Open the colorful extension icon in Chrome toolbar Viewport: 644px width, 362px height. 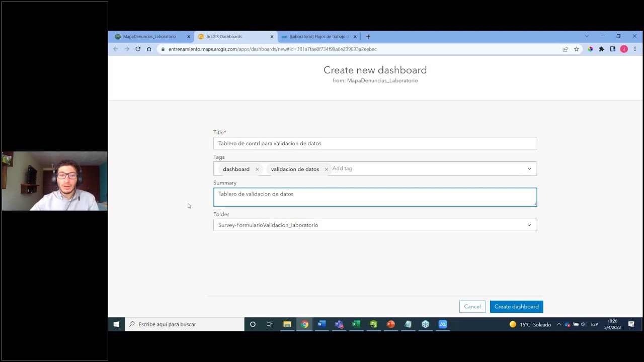click(590, 49)
